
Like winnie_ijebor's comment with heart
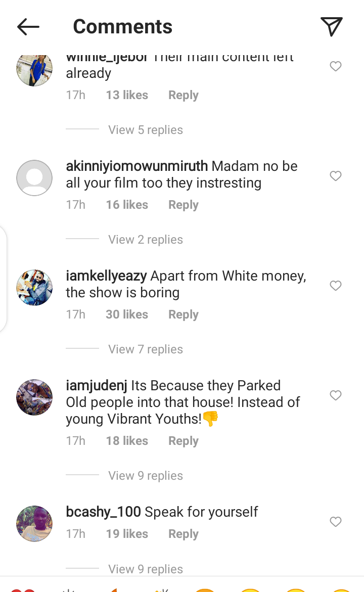tap(336, 66)
